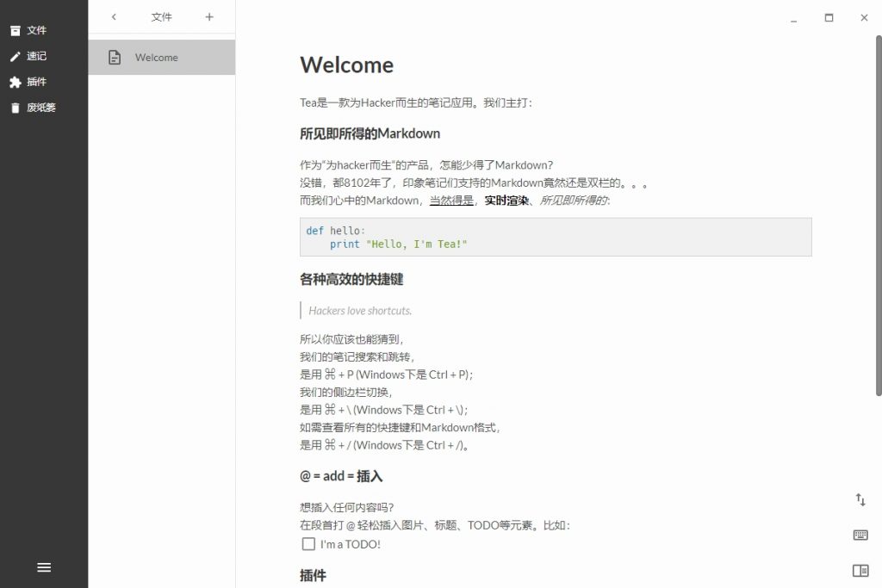
Task: Click the 所见即所得的Markdown heading
Action: pos(370,133)
